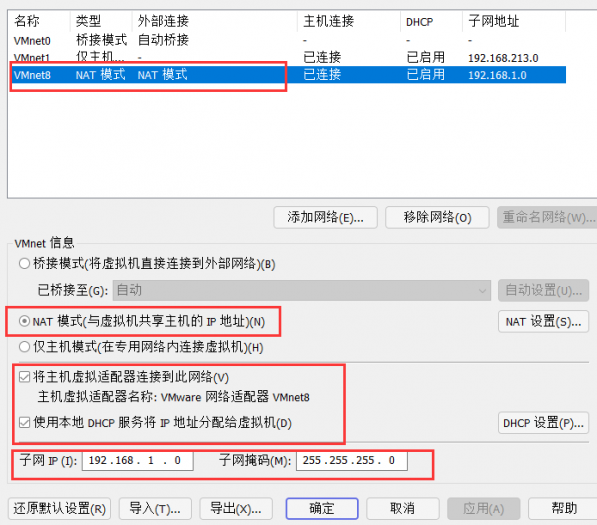Click the 子网掩码 input field
Image resolution: width=597 pixels, height=525 pixels.
tap(352, 461)
